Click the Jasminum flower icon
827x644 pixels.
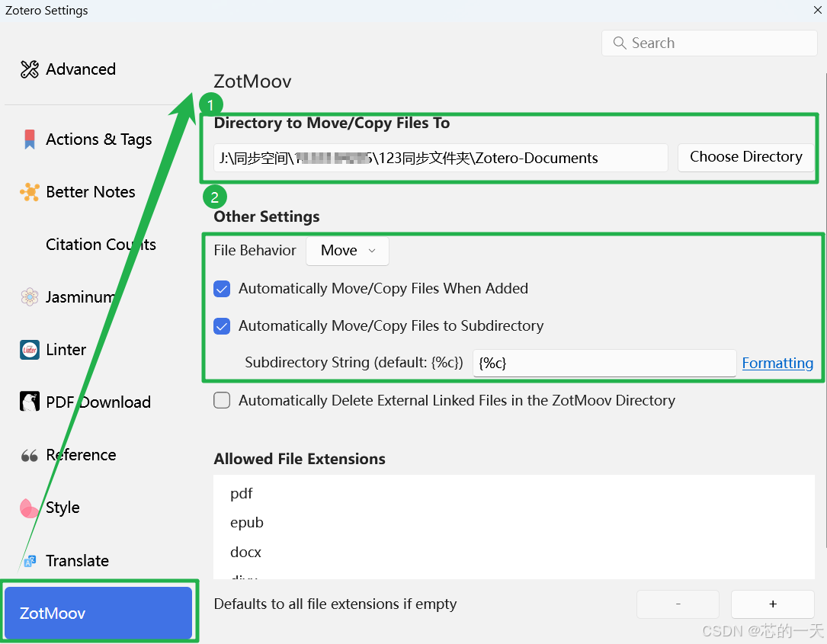tap(30, 297)
